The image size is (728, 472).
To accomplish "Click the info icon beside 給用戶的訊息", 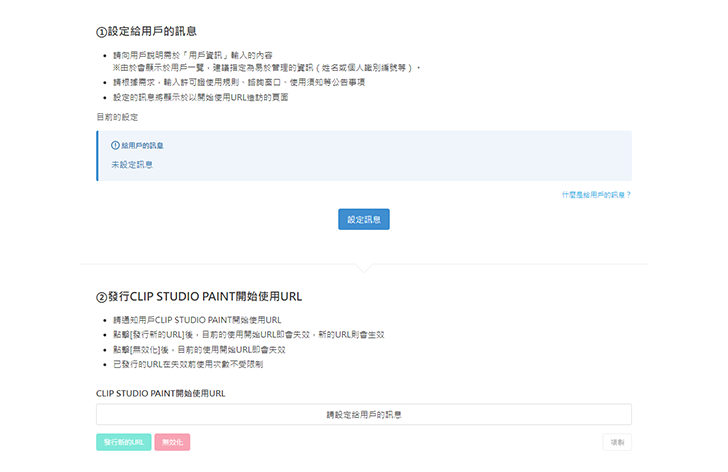I will 115,145.
